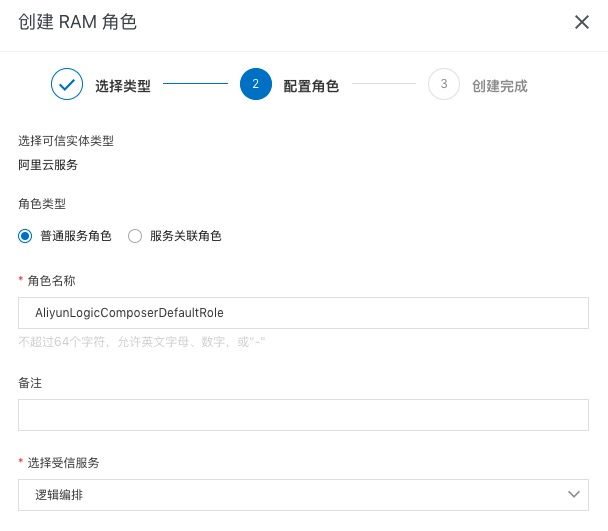The image size is (608, 531).
Task: Click the 阿里云服务 text
Action: coord(48,165)
